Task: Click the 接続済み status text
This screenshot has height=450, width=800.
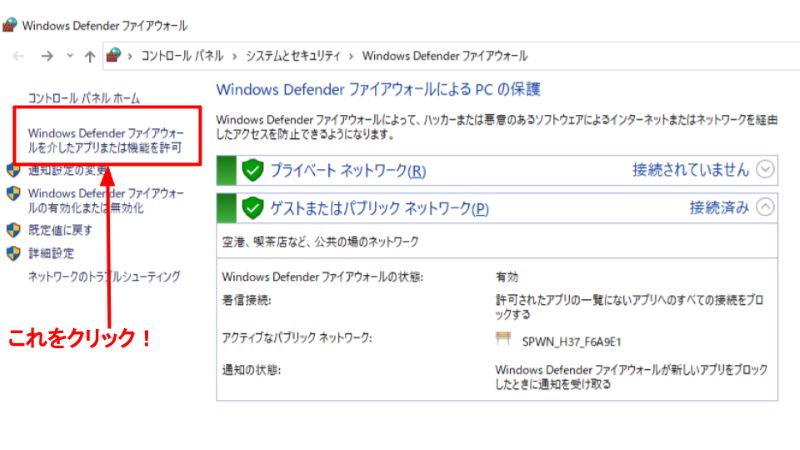Action: 719,207
